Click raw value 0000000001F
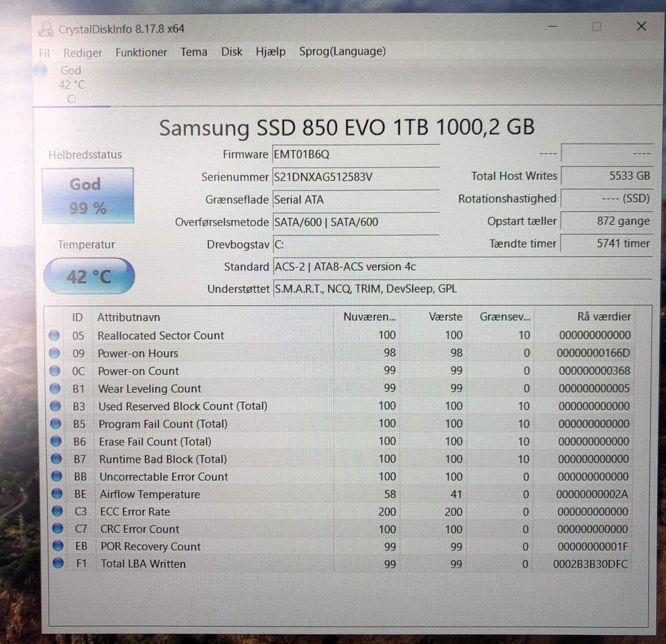This screenshot has height=644, width=666. pyautogui.click(x=592, y=546)
